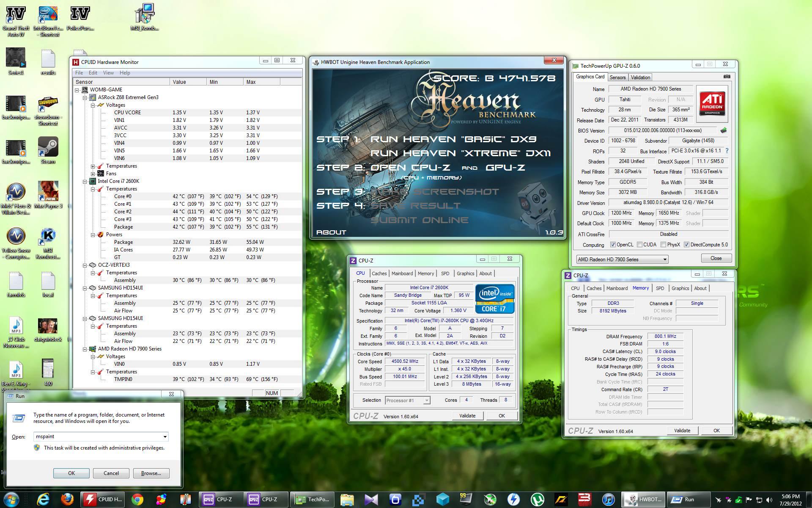Open Visual Studio from the taskbar
The height and width of the screenshot is (508, 812).
pyautogui.click(x=371, y=500)
